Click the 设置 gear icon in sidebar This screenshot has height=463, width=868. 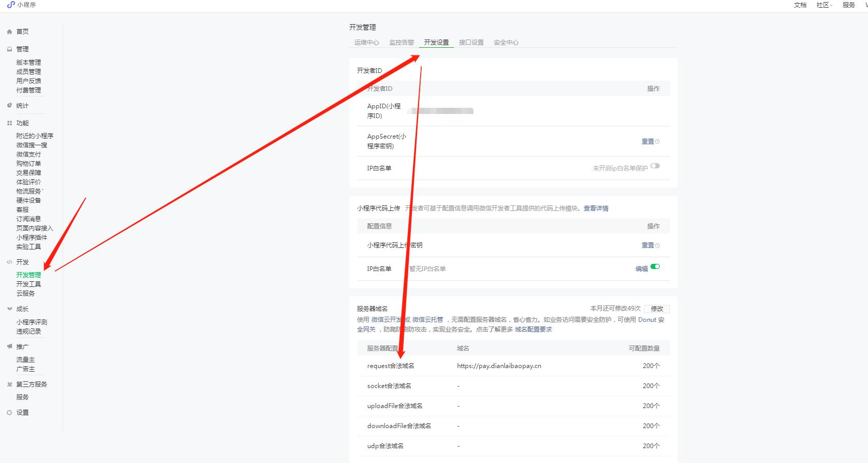(x=9, y=413)
